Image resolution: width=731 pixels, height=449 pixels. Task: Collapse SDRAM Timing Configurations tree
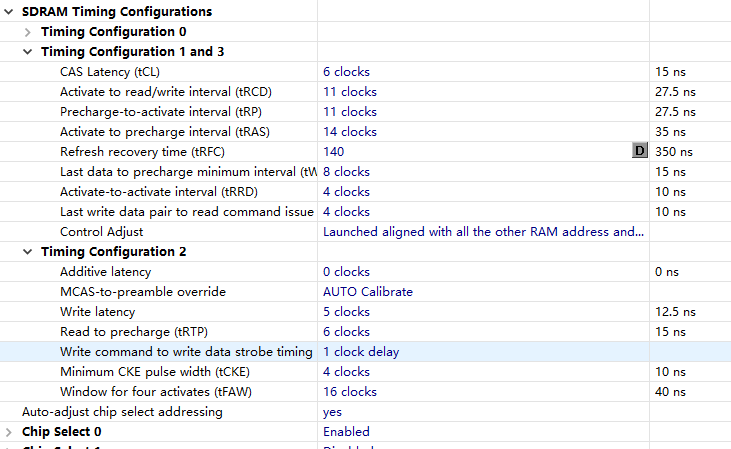point(9,12)
